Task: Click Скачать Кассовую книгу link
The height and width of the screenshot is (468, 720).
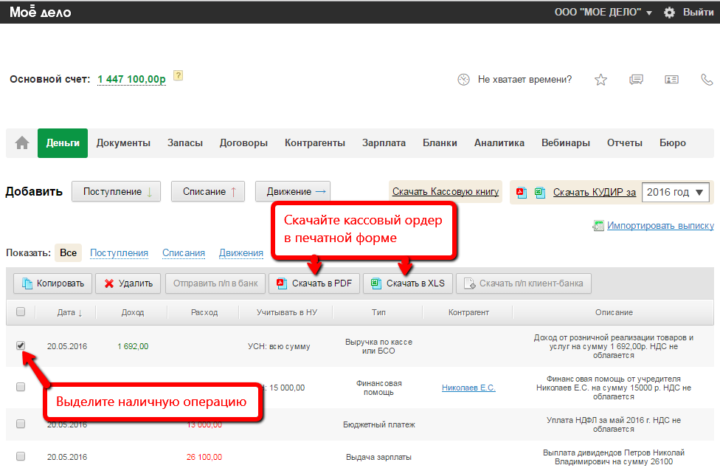Action: 445,192
